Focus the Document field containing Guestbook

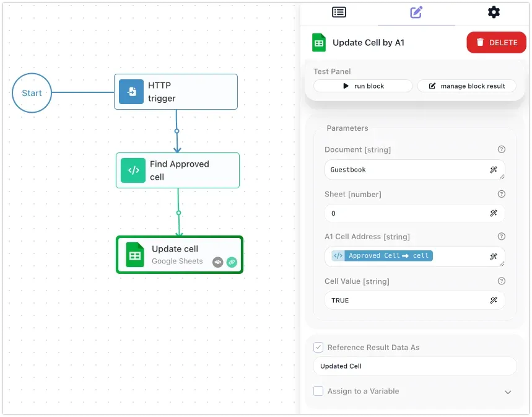click(x=414, y=170)
